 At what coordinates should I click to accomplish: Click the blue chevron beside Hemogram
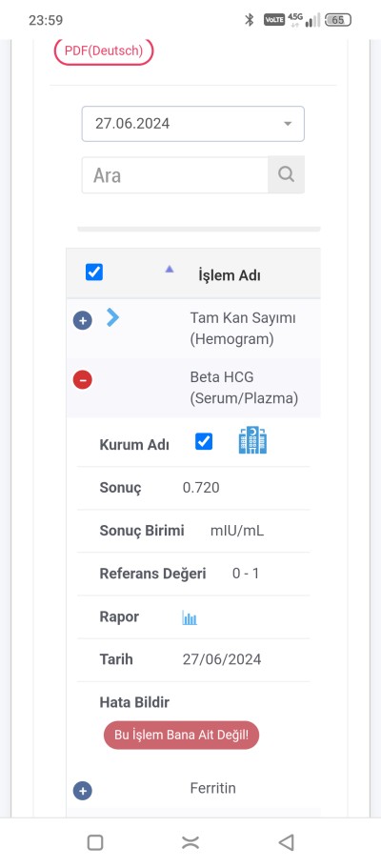coord(113,317)
